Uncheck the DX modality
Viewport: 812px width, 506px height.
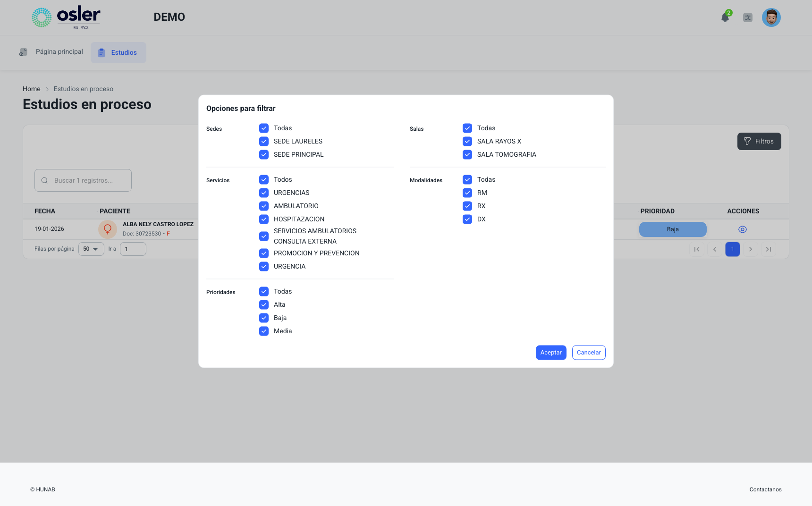click(x=467, y=219)
